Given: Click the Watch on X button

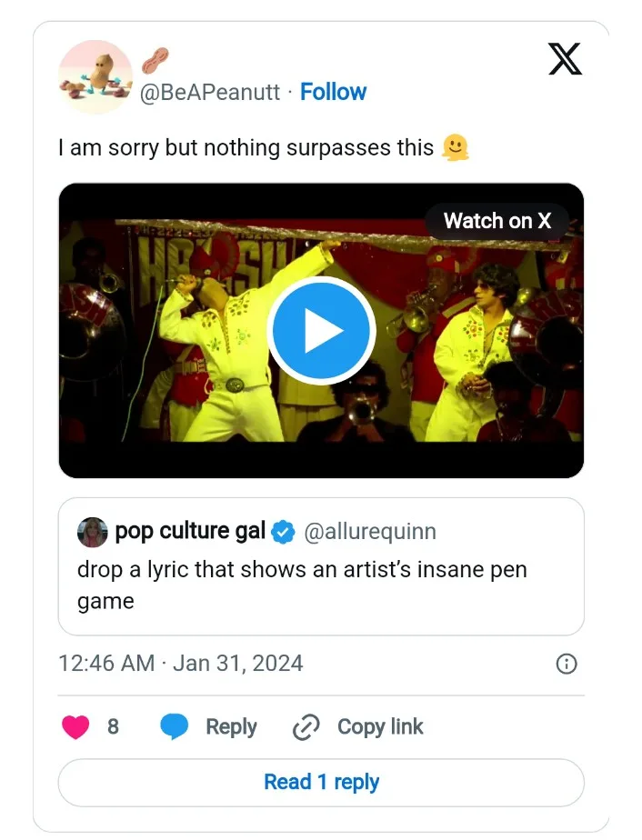Looking at the screenshot, I should [497, 221].
